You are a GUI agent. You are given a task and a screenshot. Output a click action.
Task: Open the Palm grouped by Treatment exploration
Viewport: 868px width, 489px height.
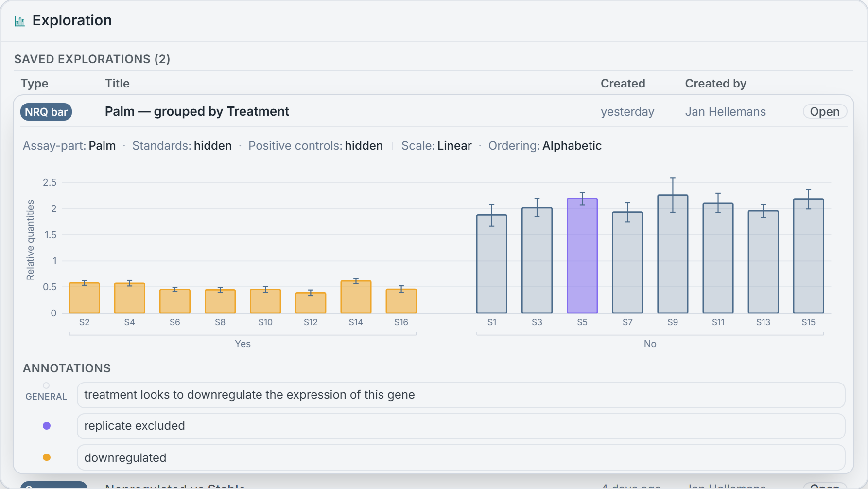coord(825,112)
